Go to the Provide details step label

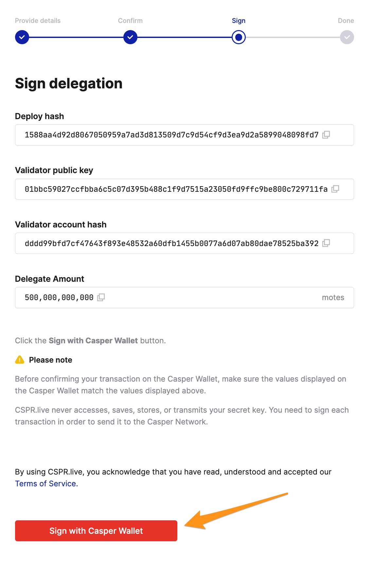tap(38, 21)
